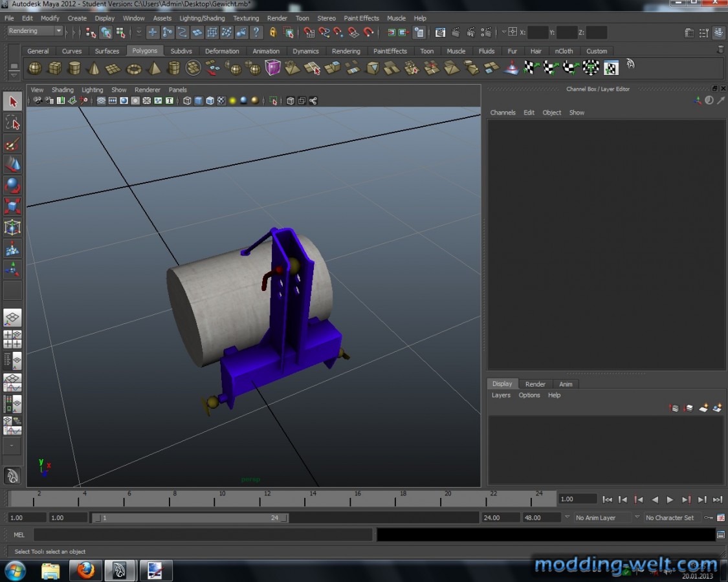Switch to the four view layout
The image size is (728, 582).
(12, 339)
